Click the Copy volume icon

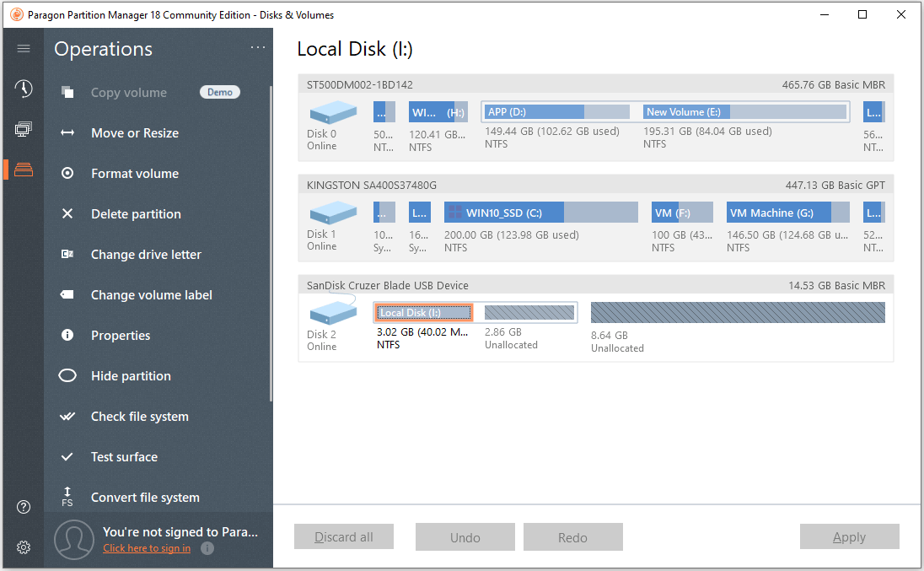tap(67, 92)
